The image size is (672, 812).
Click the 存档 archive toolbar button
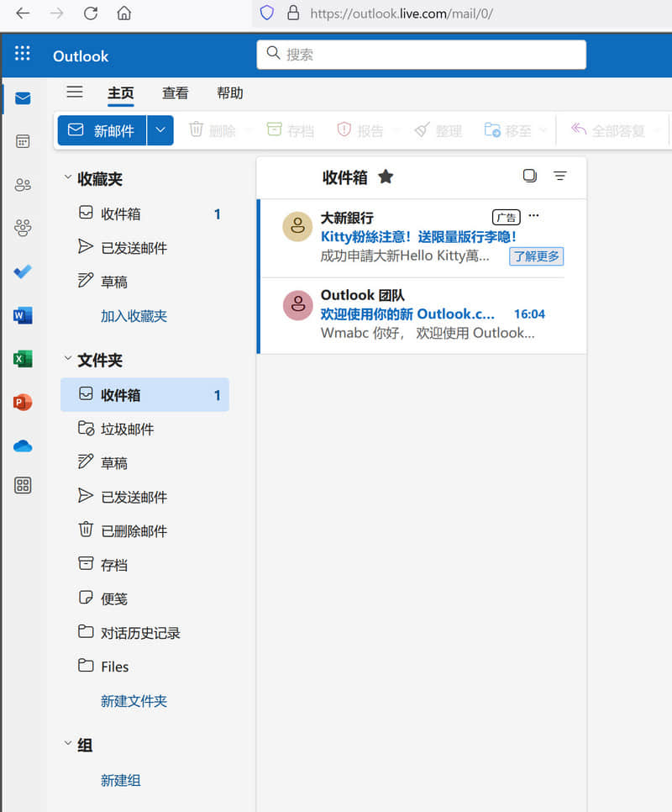290,130
